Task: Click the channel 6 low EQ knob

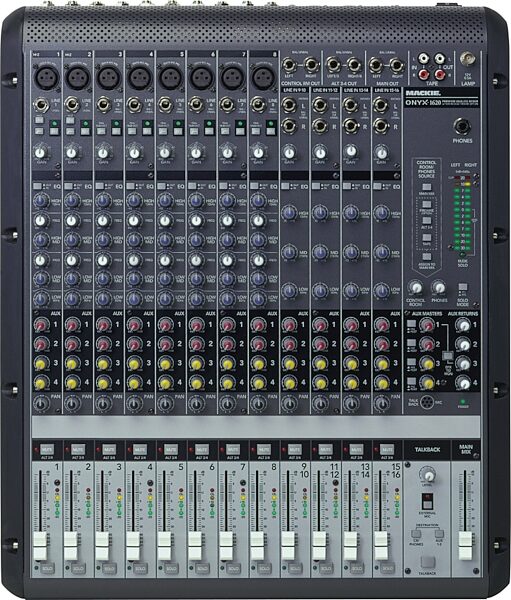Action: coord(196,298)
